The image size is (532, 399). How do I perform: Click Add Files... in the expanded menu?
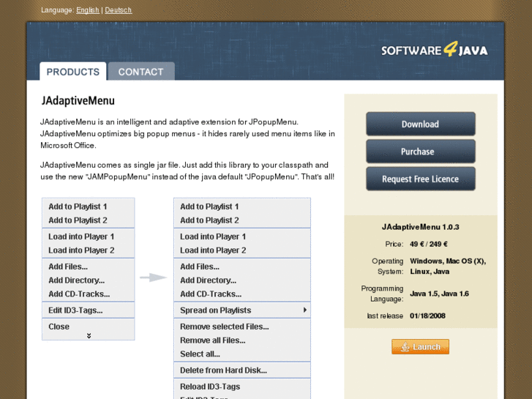(x=242, y=266)
